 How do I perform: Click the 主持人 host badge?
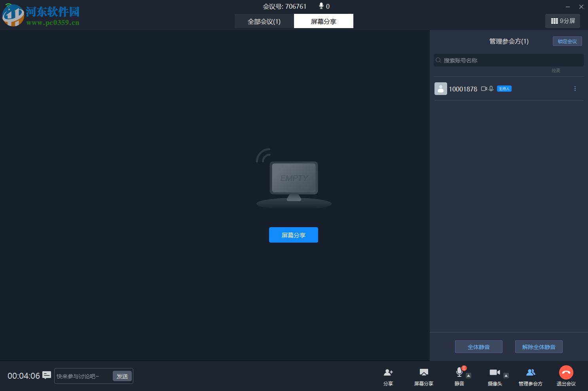[504, 89]
